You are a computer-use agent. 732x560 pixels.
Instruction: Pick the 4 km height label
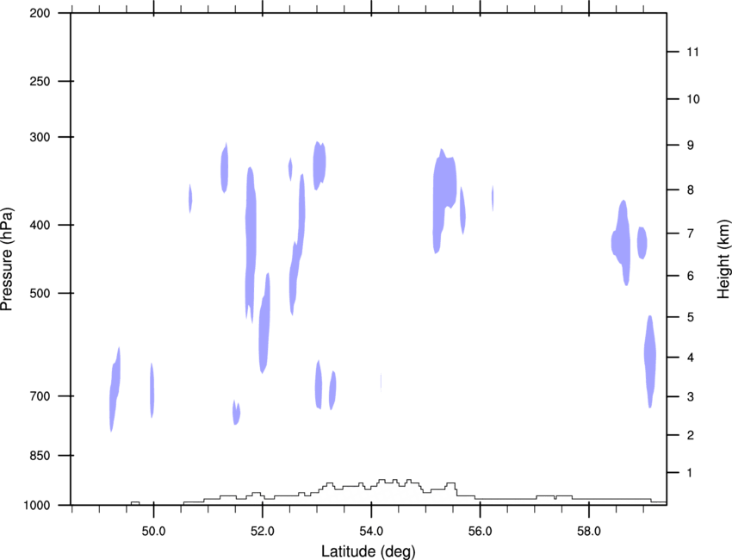point(691,358)
